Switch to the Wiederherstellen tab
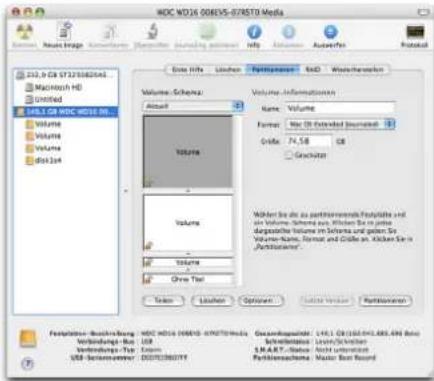Viewport: 434px width, 381px height. click(357, 70)
